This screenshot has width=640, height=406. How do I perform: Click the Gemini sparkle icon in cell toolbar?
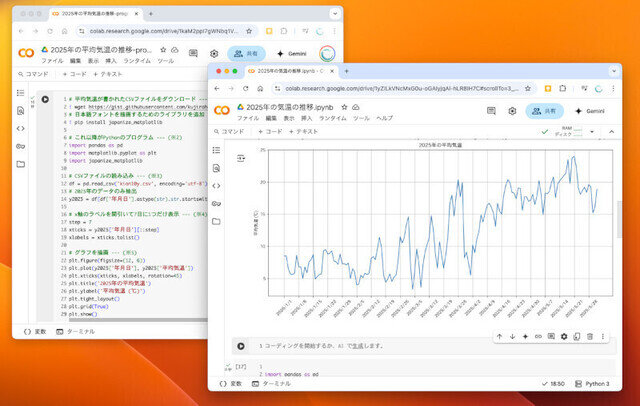525,337
